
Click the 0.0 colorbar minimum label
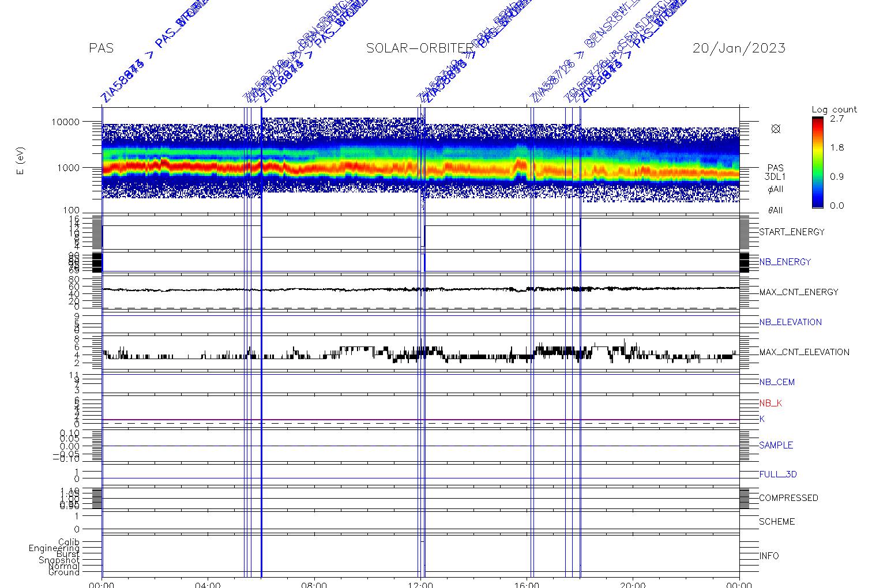click(x=836, y=206)
